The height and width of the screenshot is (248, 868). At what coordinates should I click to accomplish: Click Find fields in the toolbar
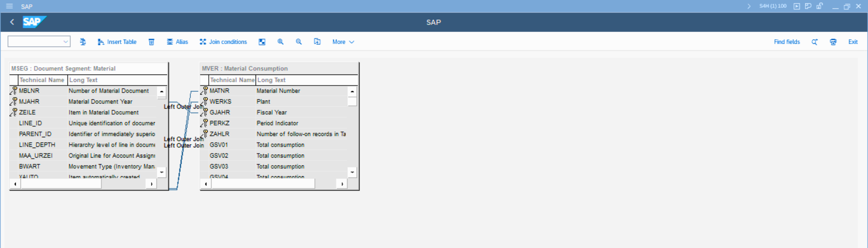(786, 42)
